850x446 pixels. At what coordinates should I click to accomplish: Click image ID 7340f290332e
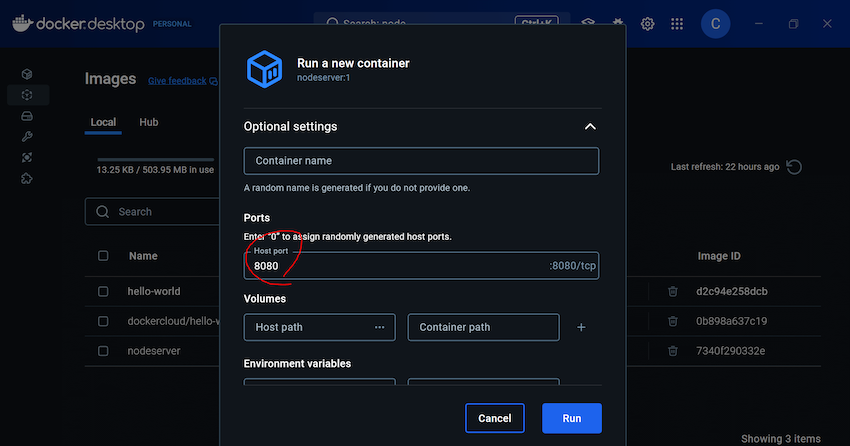731,351
